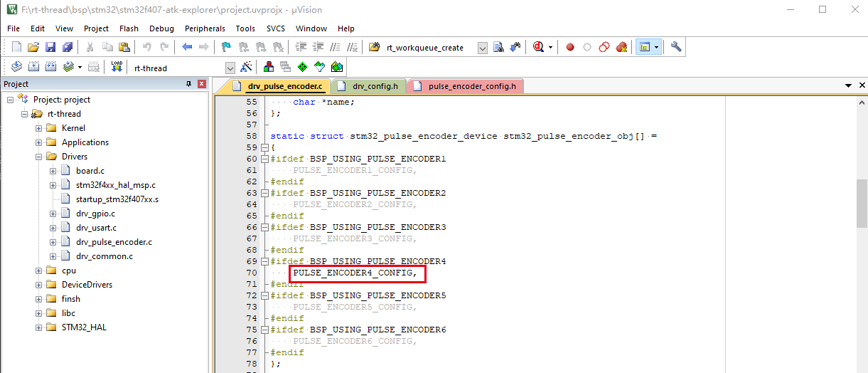Toggle breakpoint with the red dot icon
Viewport: 868px width, 373px height.
(x=570, y=48)
